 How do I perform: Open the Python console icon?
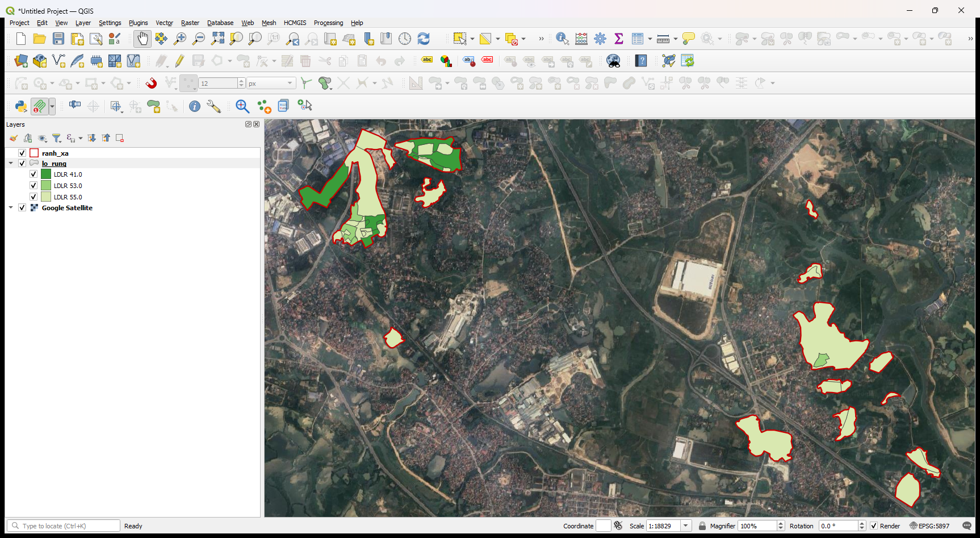21,106
